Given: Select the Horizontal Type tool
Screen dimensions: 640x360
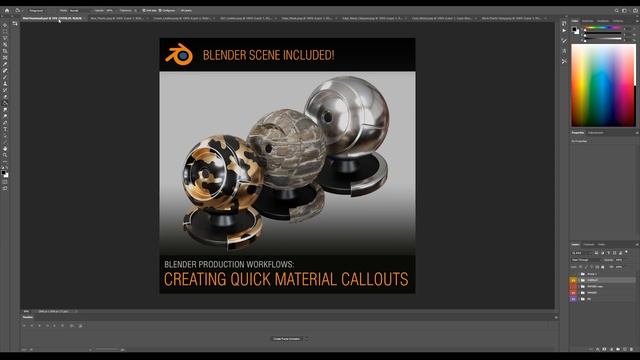Looking at the screenshot, I should pyautogui.click(x=5, y=130).
